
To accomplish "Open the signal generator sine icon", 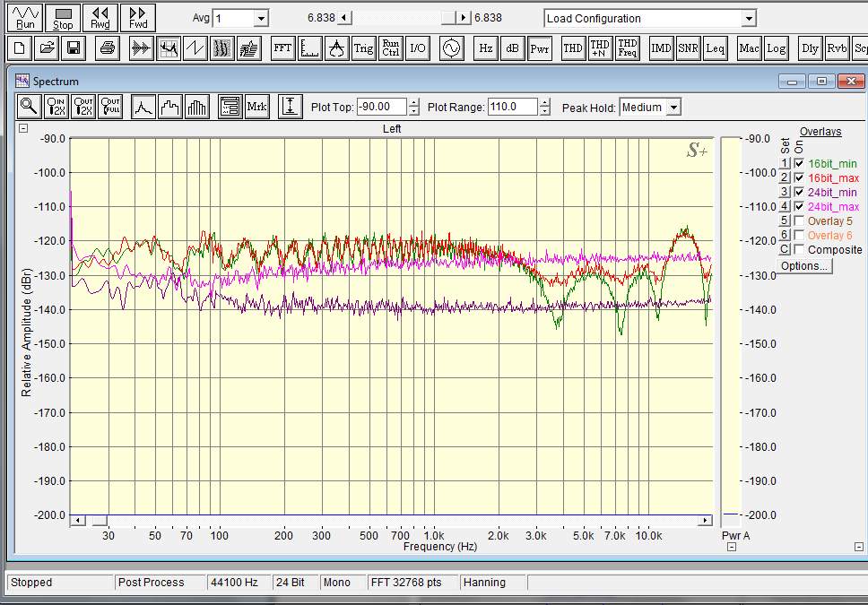I will [x=452, y=48].
